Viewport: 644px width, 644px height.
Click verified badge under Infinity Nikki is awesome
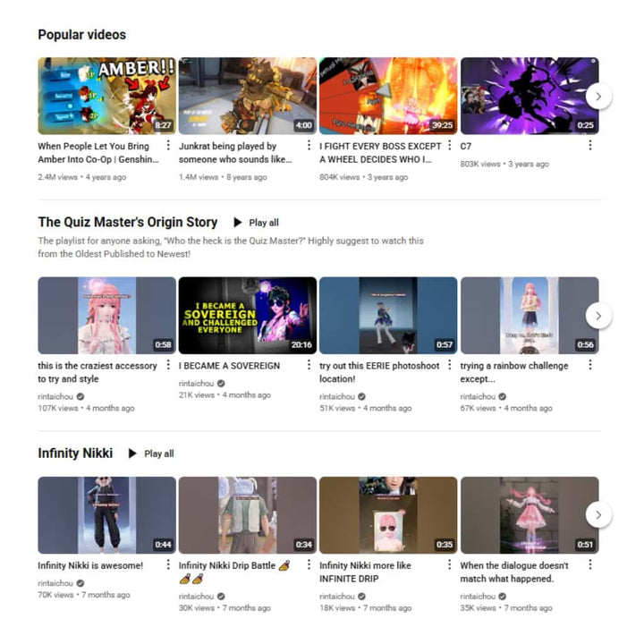[x=80, y=583]
